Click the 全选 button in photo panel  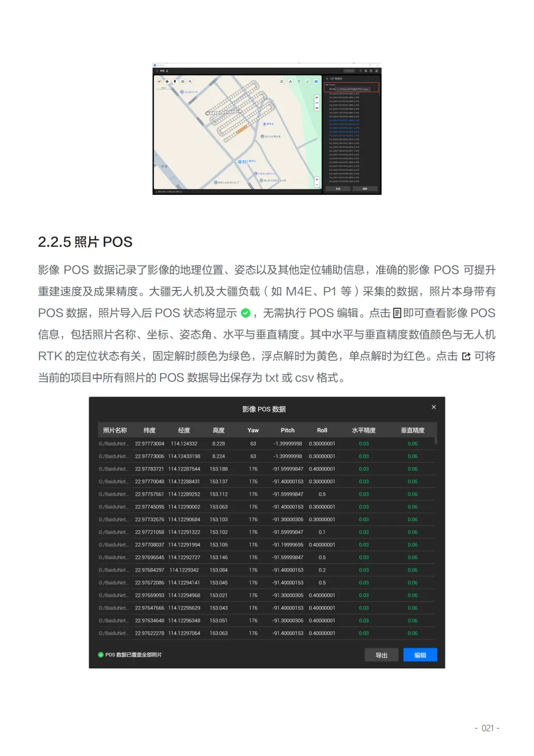tap(338, 189)
